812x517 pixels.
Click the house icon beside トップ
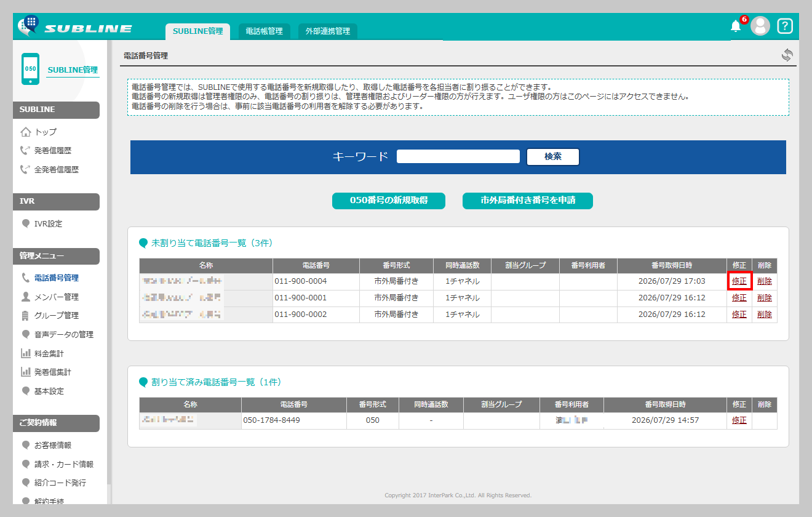pyautogui.click(x=25, y=132)
